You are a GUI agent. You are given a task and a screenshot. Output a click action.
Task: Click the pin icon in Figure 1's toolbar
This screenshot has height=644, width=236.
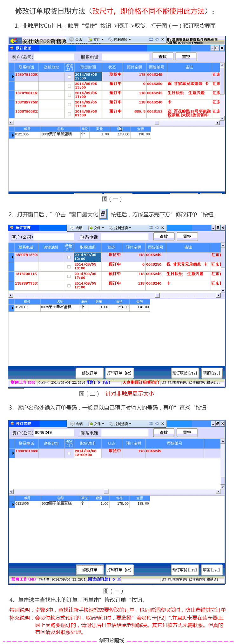pos(157,39)
